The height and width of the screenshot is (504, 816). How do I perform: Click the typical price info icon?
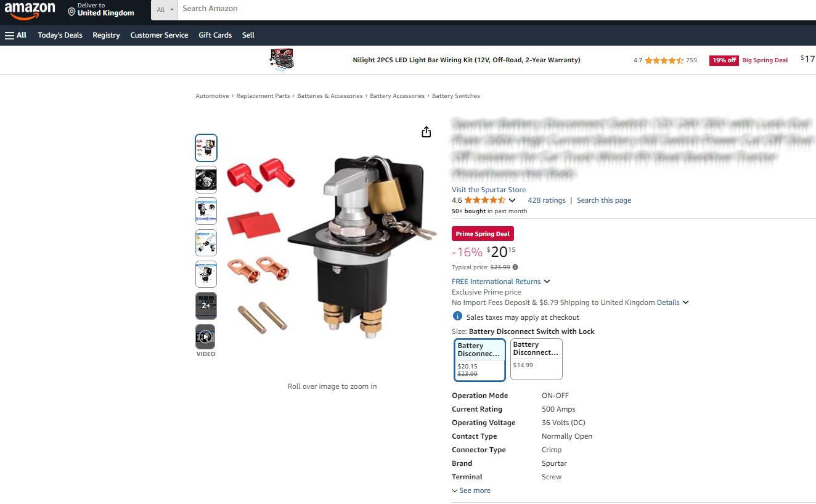coord(515,267)
